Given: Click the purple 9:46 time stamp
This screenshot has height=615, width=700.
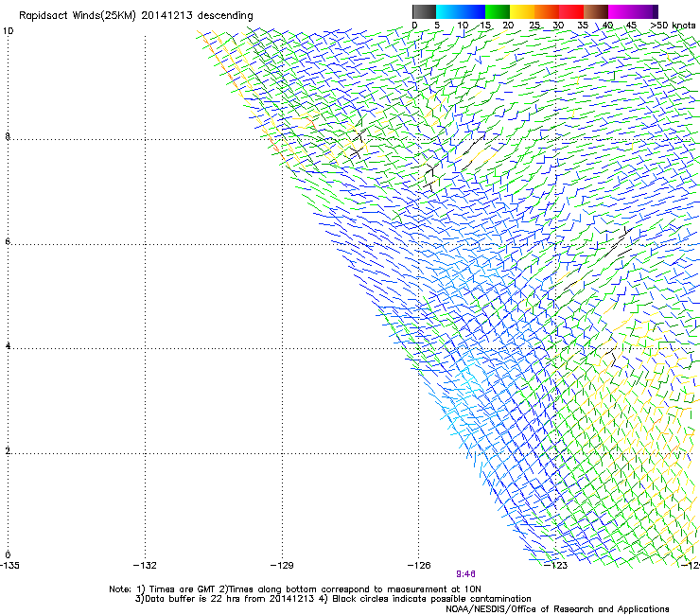Looking at the screenshot, I should [465, 574].
